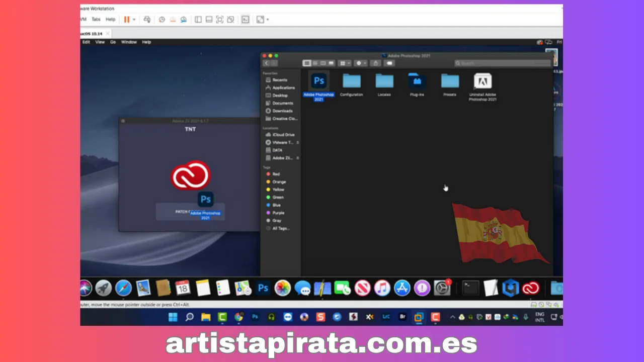
Task: Open the Locales folder in Finder
Action: [x=384, y=81]
